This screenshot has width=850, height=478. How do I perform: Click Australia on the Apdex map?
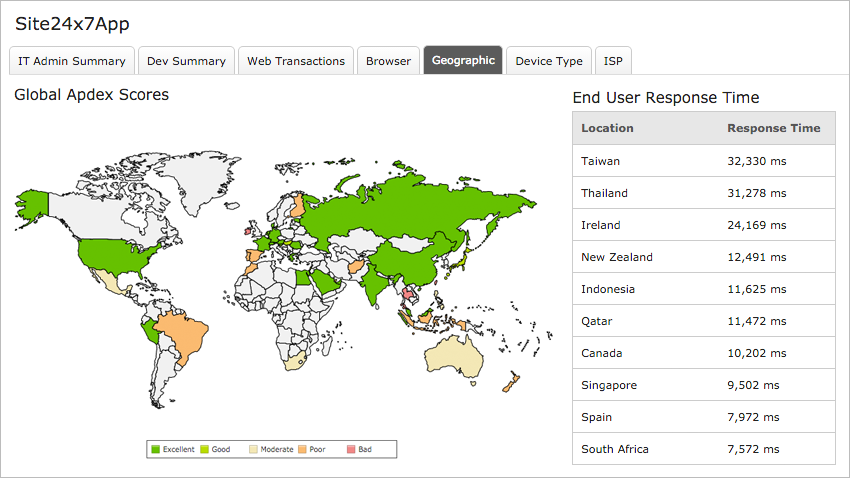click(454, 357)
